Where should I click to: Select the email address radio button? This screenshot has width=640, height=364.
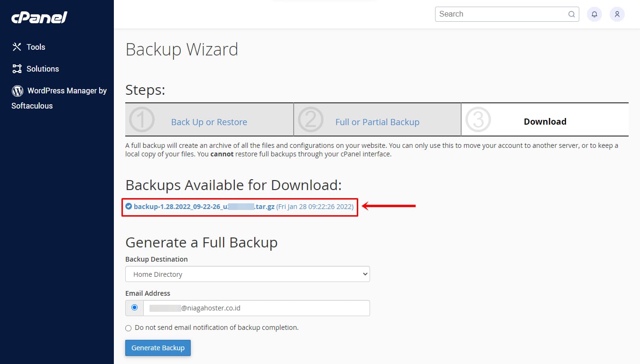(x=134, y=308)
